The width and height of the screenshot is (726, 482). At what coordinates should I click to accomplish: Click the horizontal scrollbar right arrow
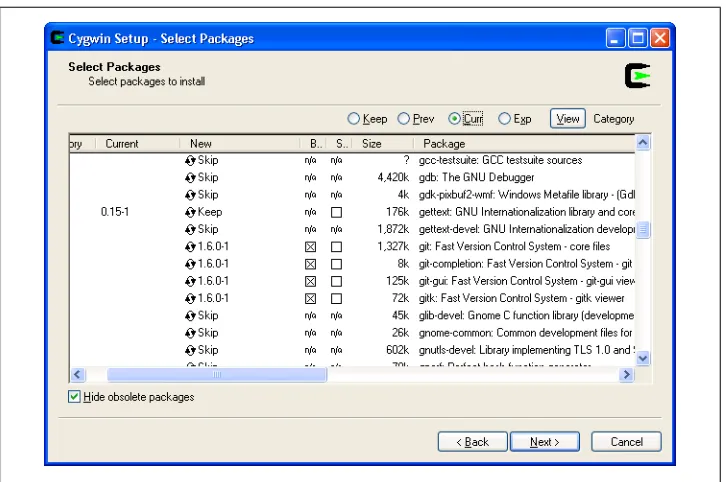pyautogui.click(x=626, y=375)
